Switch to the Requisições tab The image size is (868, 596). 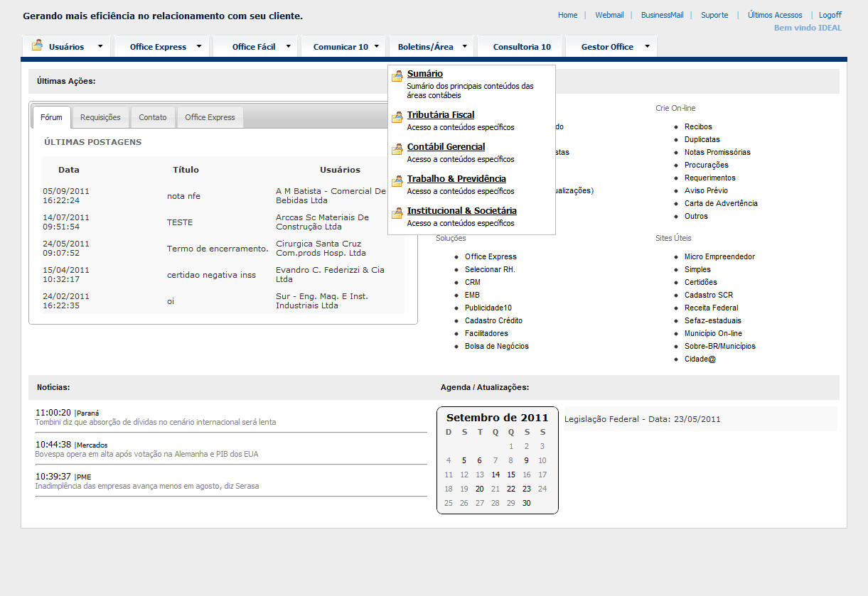100,117
